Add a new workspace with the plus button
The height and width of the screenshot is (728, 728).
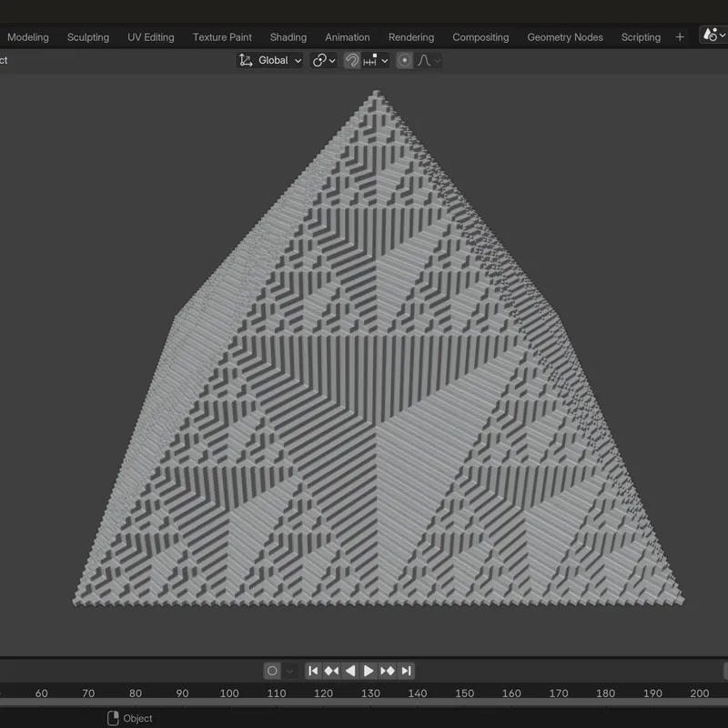679,37
